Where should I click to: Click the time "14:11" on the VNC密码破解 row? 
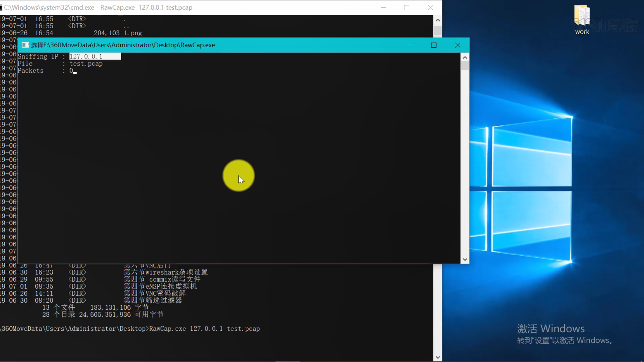(44, 293)
